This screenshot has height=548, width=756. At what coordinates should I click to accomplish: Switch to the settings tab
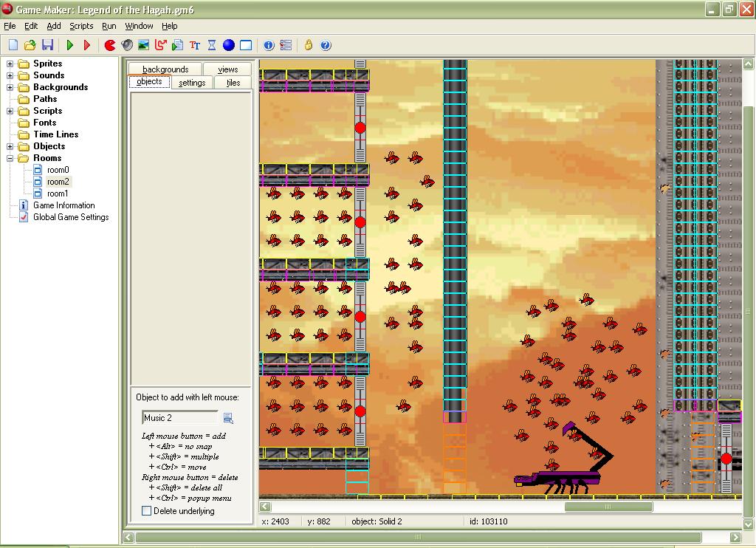[x=192, y=83]
